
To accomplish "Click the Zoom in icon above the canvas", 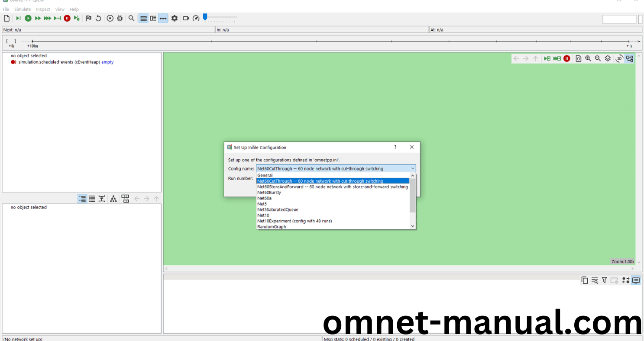I will tap(588, 58).
